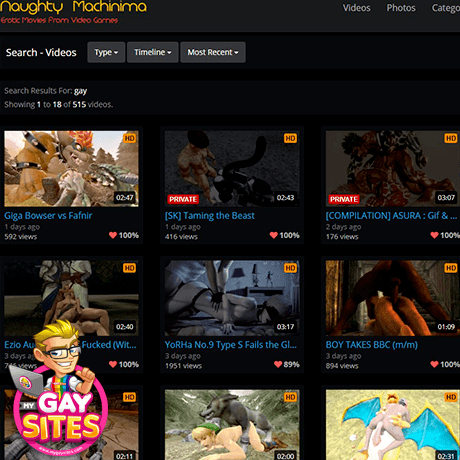Click the HD badge on ASURA compilation thumbnail
This screenshot has height=460, width=460.
(451, 138)
